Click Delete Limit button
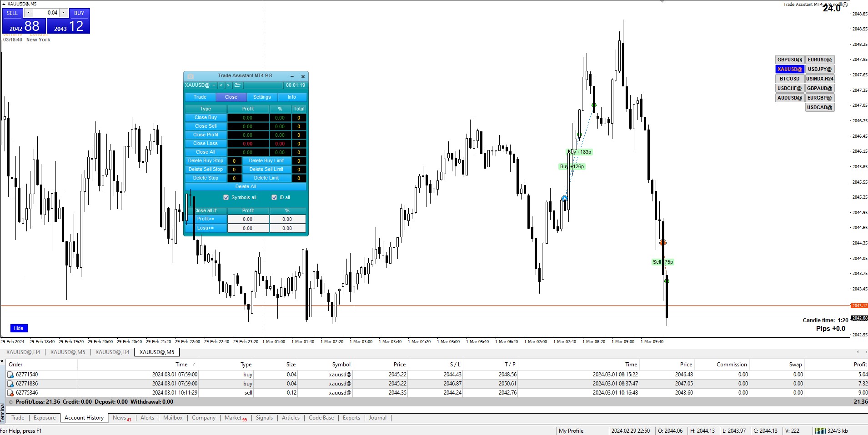 pyautogui.click(x=266, y=178)
